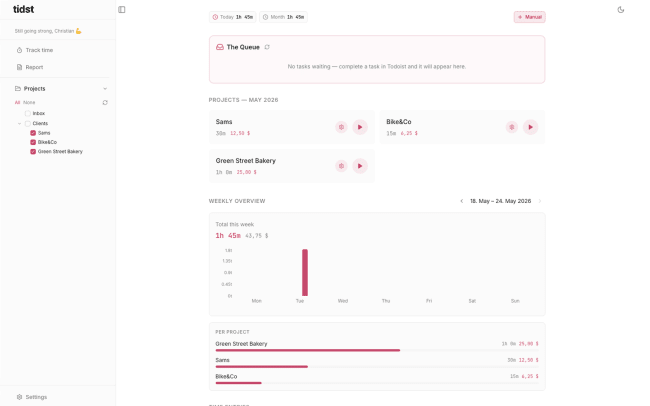Image resolution: width=650 pixels, height=406 pixels.
Task: Open settings for Bike&Co project card
Action: click(x=512, y=127)
